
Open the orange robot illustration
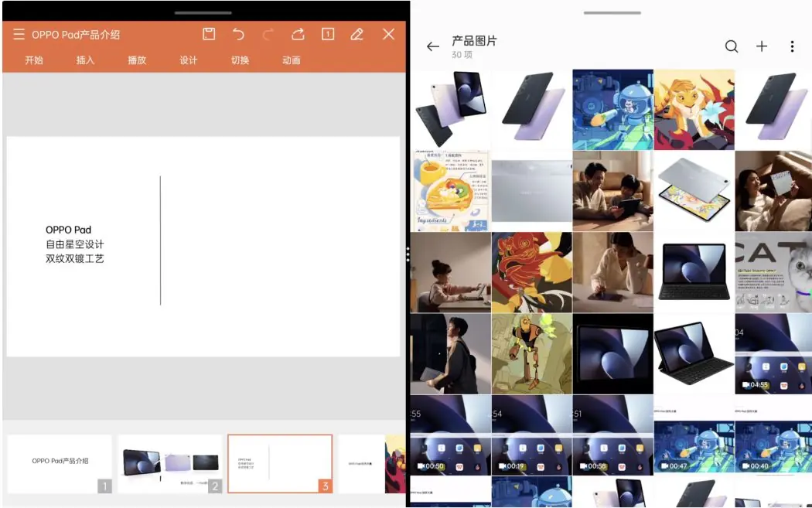pyautogui.click(x=532, y=353)
